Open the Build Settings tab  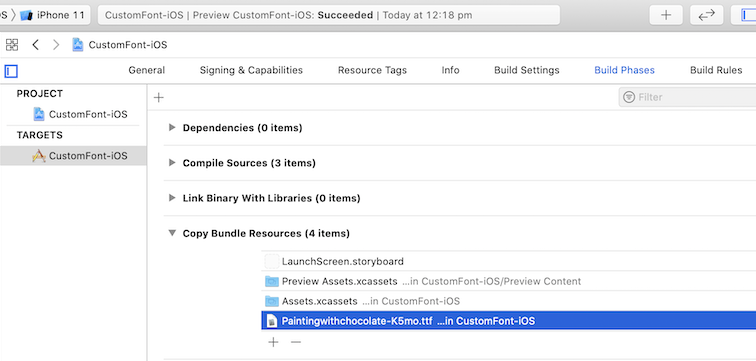pos(526,70)
